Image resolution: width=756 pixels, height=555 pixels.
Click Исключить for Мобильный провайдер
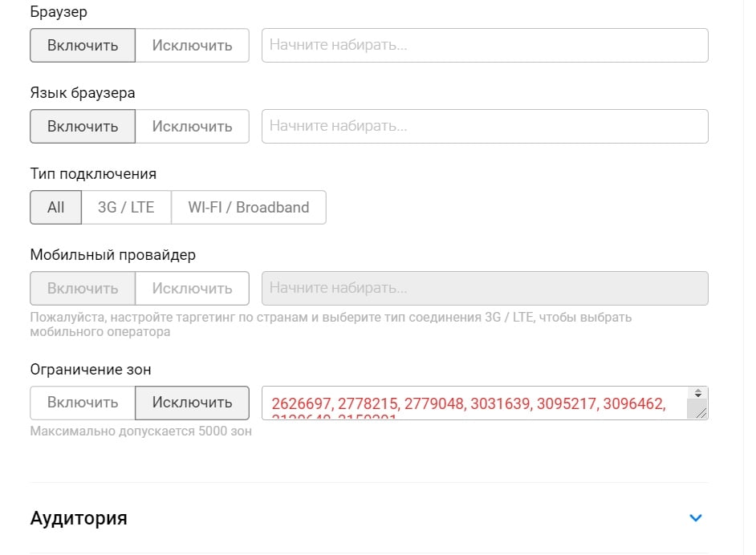click(x=192, y=289)
